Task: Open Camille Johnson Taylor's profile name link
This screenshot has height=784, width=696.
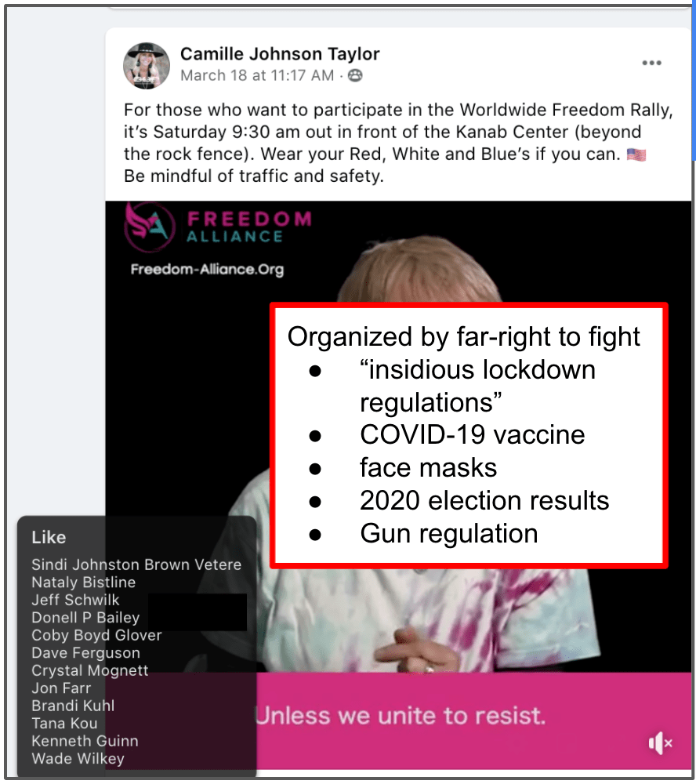Action: coord(280,54)
